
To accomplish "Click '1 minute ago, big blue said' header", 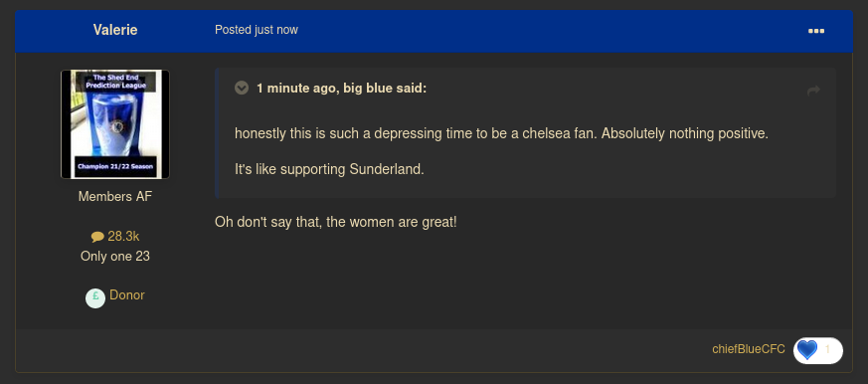I will click(x=342, y=89).
